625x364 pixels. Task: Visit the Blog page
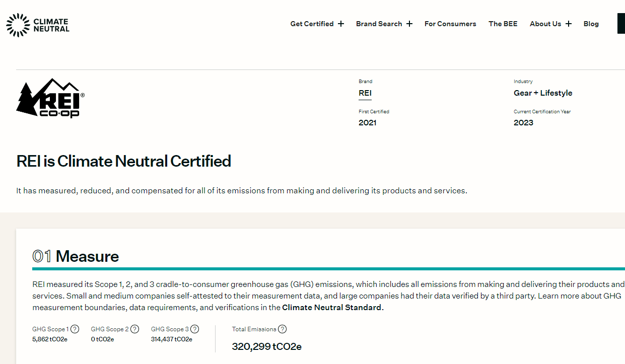point(591,24)
